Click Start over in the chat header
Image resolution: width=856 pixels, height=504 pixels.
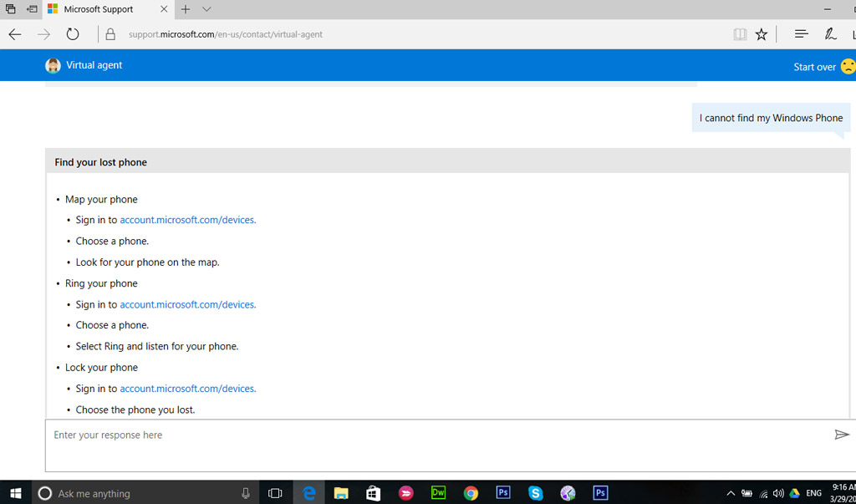coord(814,67)
